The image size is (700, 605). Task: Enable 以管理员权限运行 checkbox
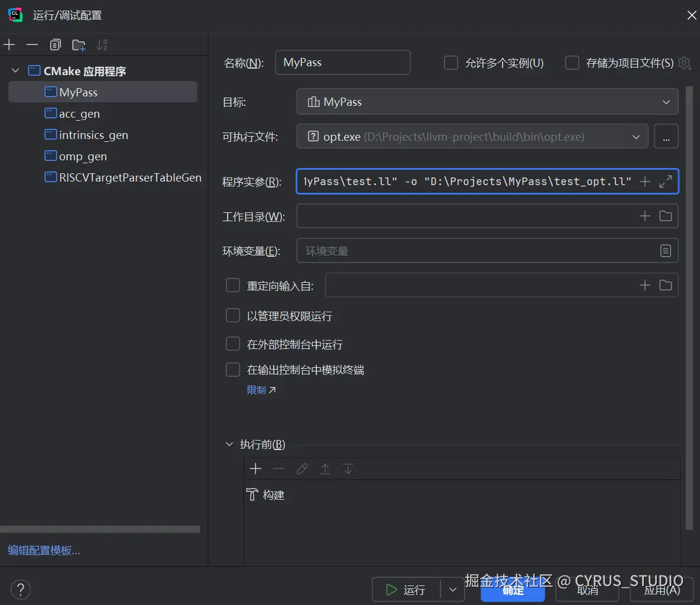tap(232, 316)
